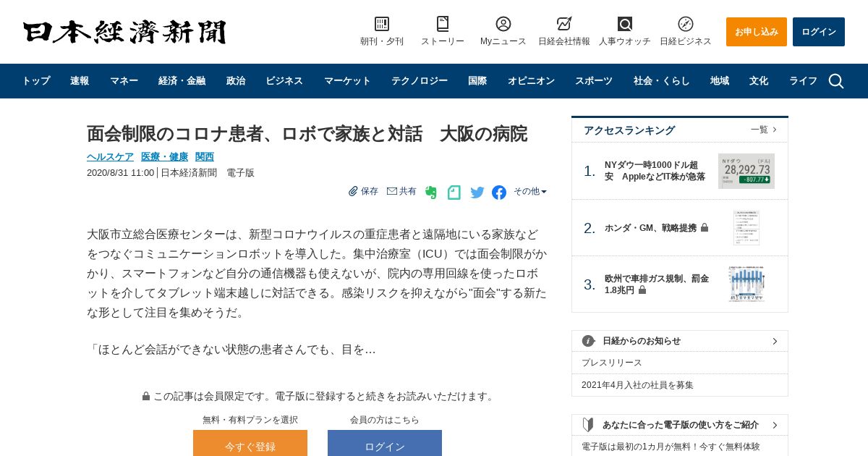The width and height of the screenshot is (868, 456).
Task: Open 電子版は最初の1カ月が無料 link
Action: (x=671, y=447)
